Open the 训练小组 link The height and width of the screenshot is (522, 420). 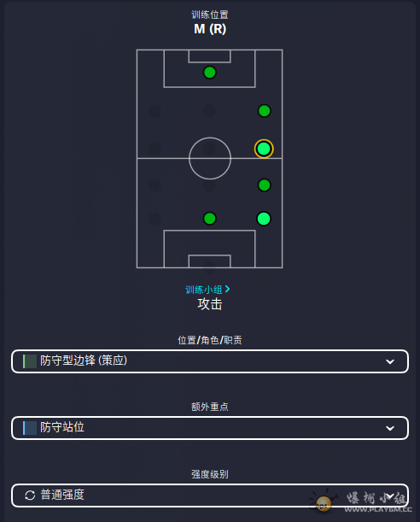click(207, 290)
